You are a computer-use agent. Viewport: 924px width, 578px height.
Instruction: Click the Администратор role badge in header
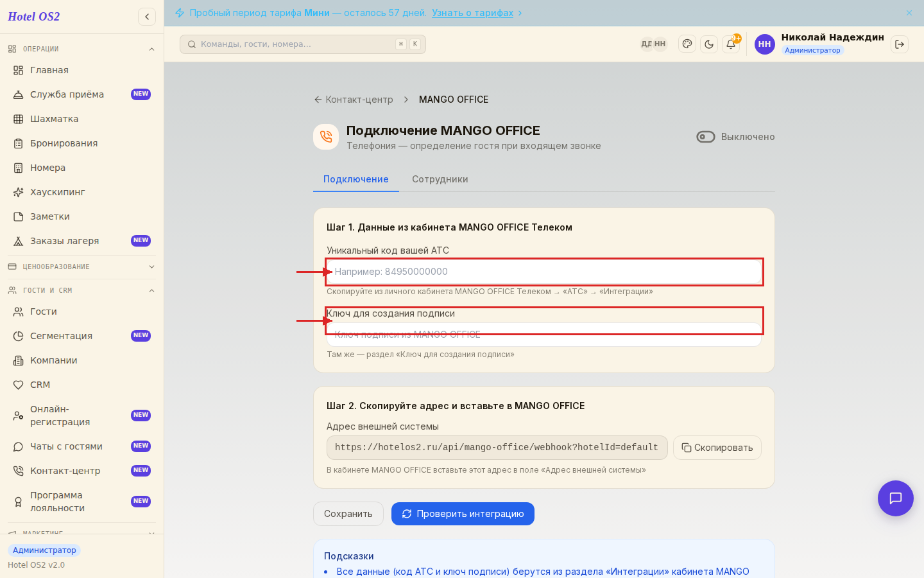pos(812,50)
